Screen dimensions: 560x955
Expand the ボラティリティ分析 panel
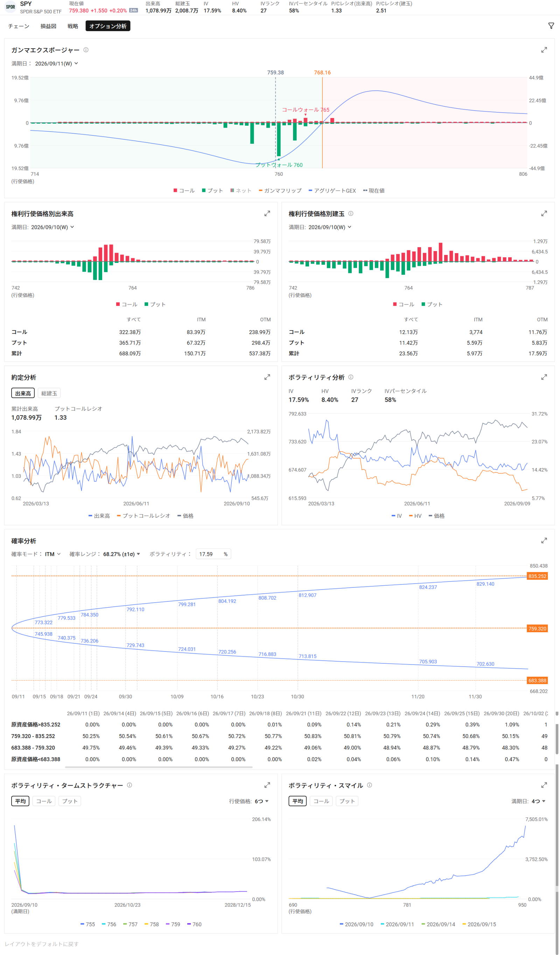point(544,377)
